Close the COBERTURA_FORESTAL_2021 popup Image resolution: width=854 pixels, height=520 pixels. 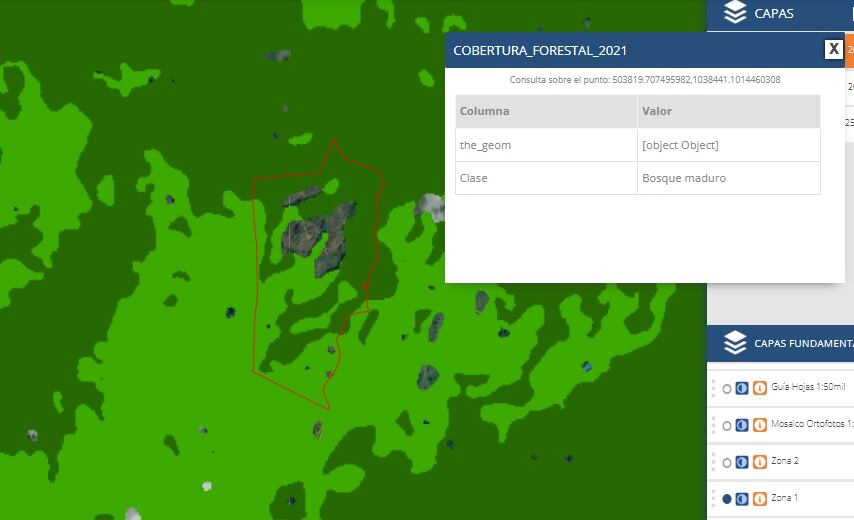pyautogui.click(x=833, y=49)
